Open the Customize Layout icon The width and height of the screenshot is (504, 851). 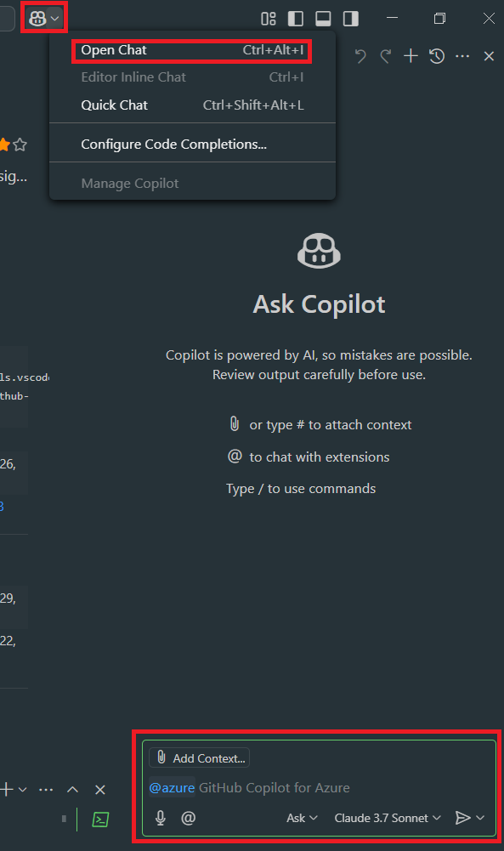click(269, 19)
